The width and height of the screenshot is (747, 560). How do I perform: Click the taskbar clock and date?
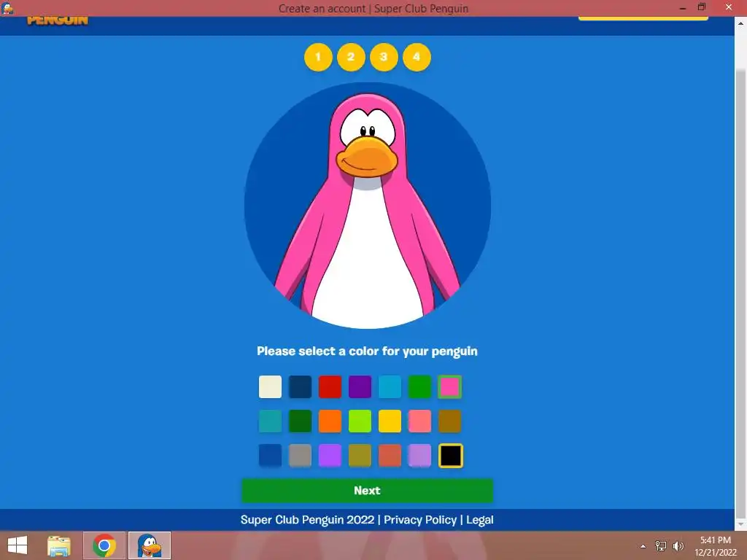(716, 546)
